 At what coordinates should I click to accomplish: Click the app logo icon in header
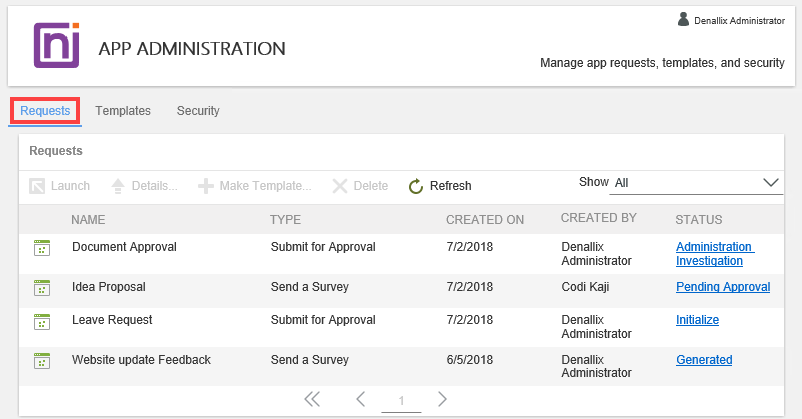[56, 46]
